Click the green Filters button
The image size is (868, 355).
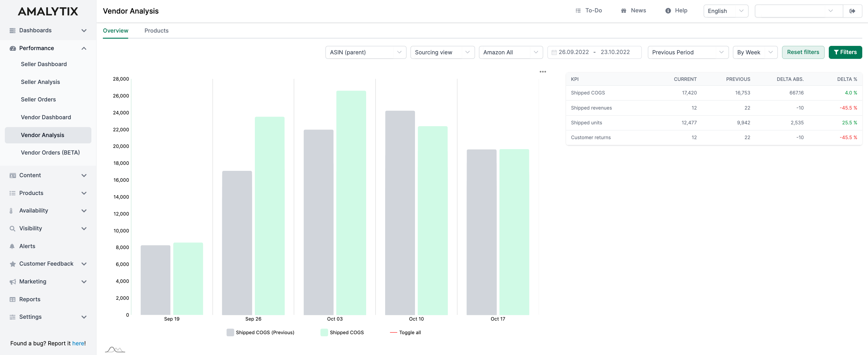coord(845,52)
